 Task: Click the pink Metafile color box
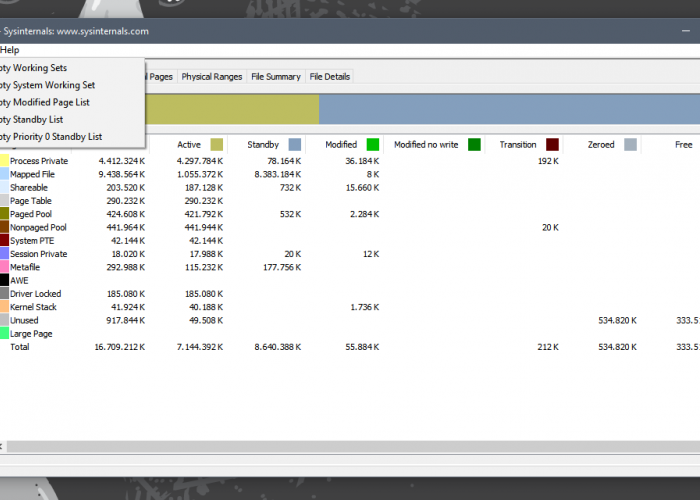coord(4,267)
